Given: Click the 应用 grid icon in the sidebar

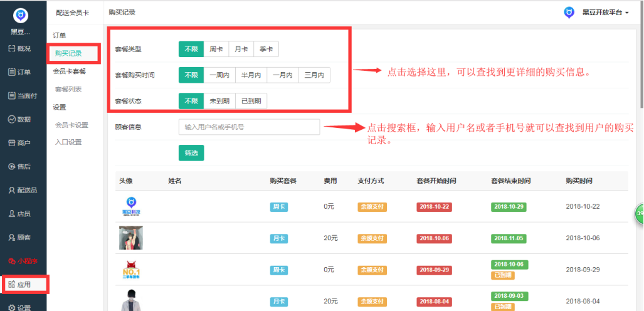Looking at the screenshot, I should (x=11, y=284).
